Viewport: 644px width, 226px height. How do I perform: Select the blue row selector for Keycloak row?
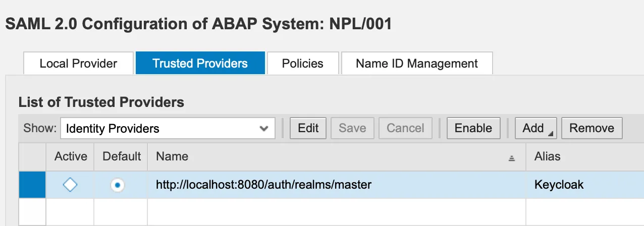(32, 185)
